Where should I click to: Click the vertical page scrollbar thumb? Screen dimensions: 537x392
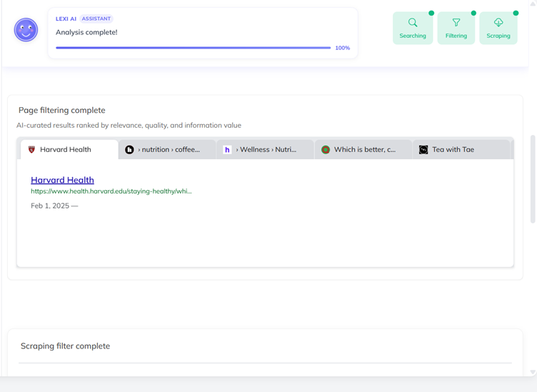pyautogui.click(x=533, y=179)
